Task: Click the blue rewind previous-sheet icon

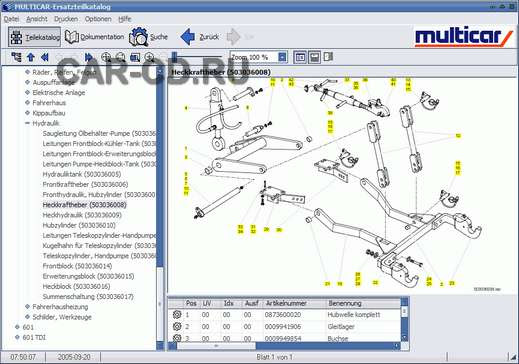Action: click(x=45, y=57)
